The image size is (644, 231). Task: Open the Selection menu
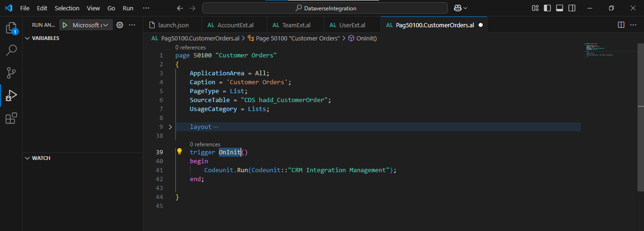coord(67,8)
